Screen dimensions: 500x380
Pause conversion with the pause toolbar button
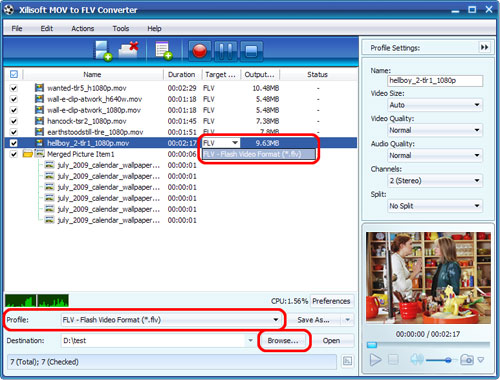tap(226, 51)
